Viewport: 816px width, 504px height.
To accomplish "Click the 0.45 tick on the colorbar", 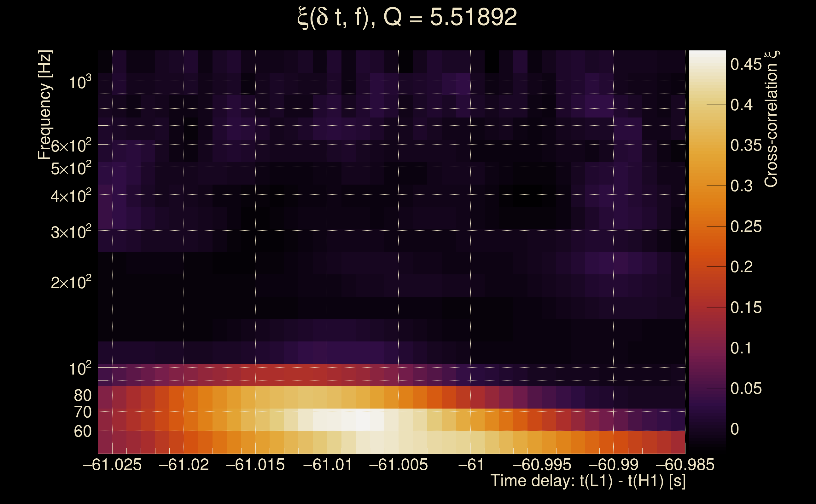I will (x=746, y=64).
